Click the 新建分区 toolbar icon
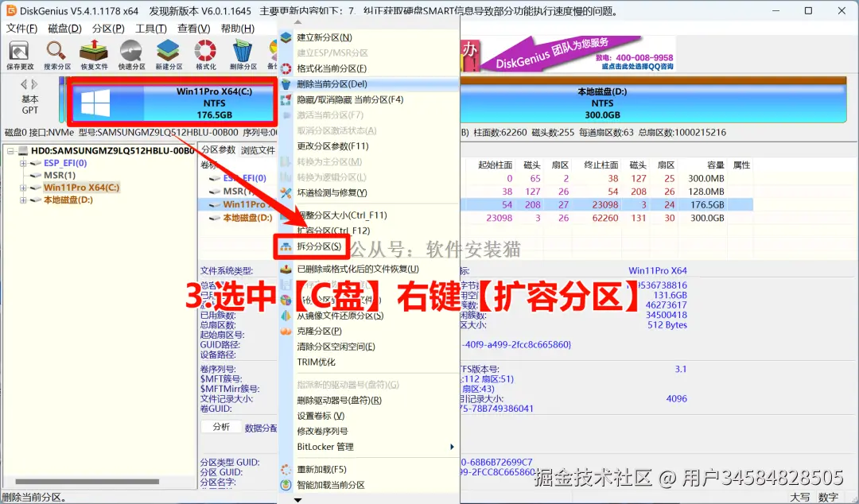Screen dimensions: 859x504 pos(168,56)
